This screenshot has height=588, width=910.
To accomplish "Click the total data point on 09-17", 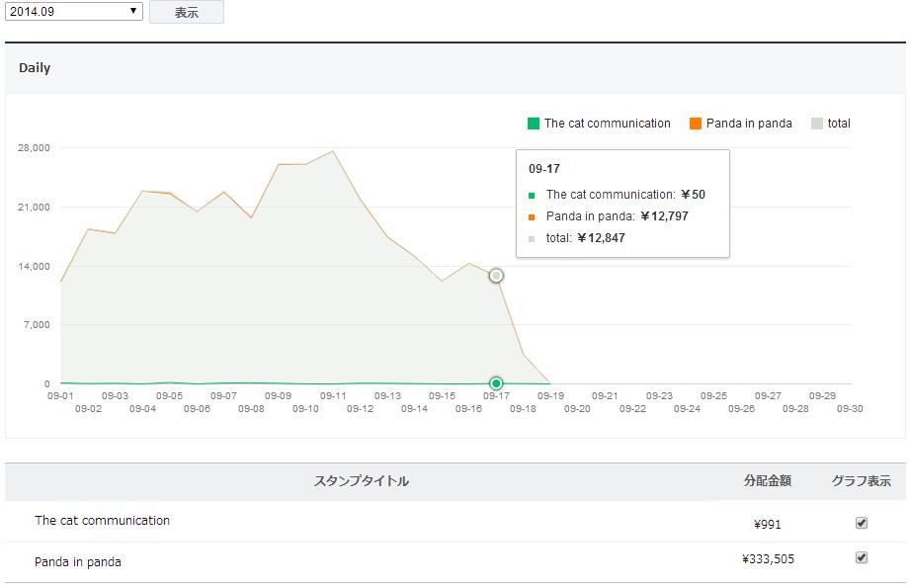I will pyautogui.click(x=496, y=276).
